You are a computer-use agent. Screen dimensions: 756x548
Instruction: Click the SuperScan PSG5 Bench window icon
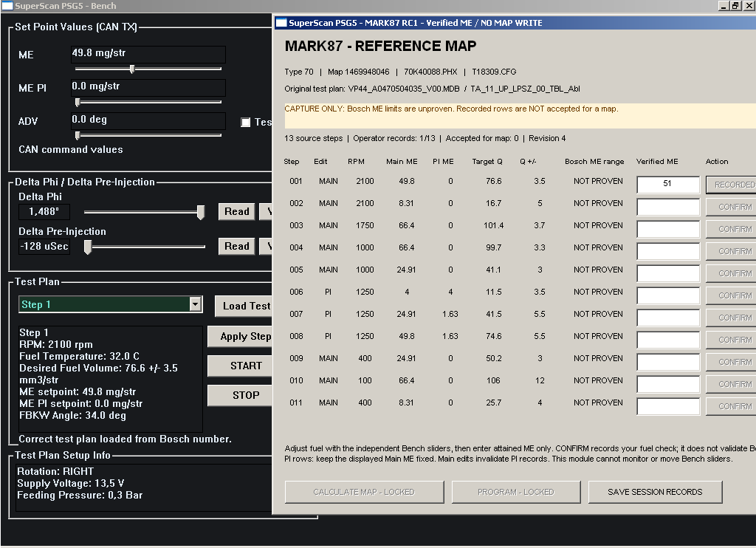click(7, 6)
